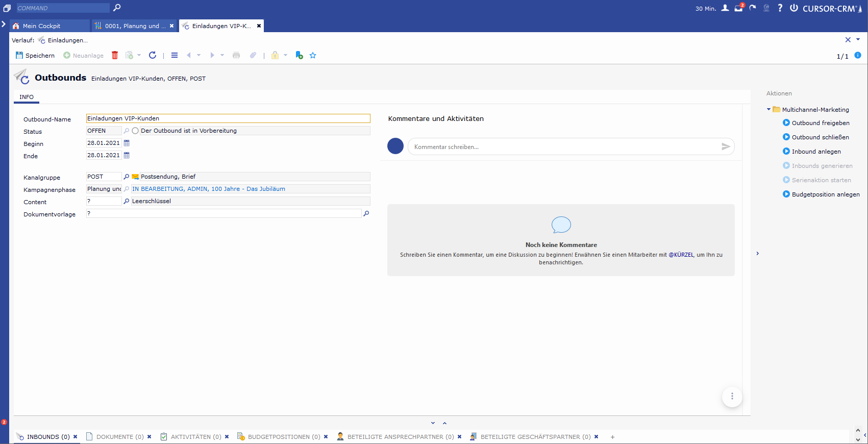
Task: Add record to favorites with star icon
Action: tap(313, 55)
